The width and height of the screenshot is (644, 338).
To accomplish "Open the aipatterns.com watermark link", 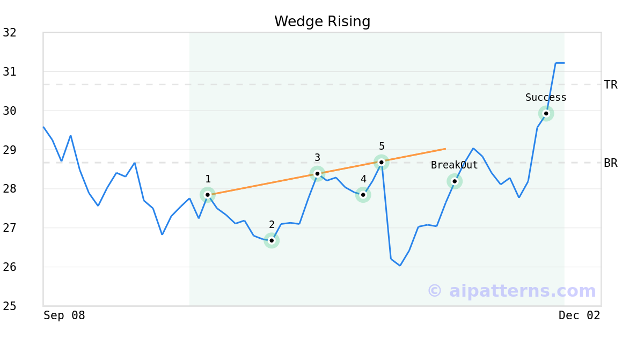I will [x=511, y=291].
